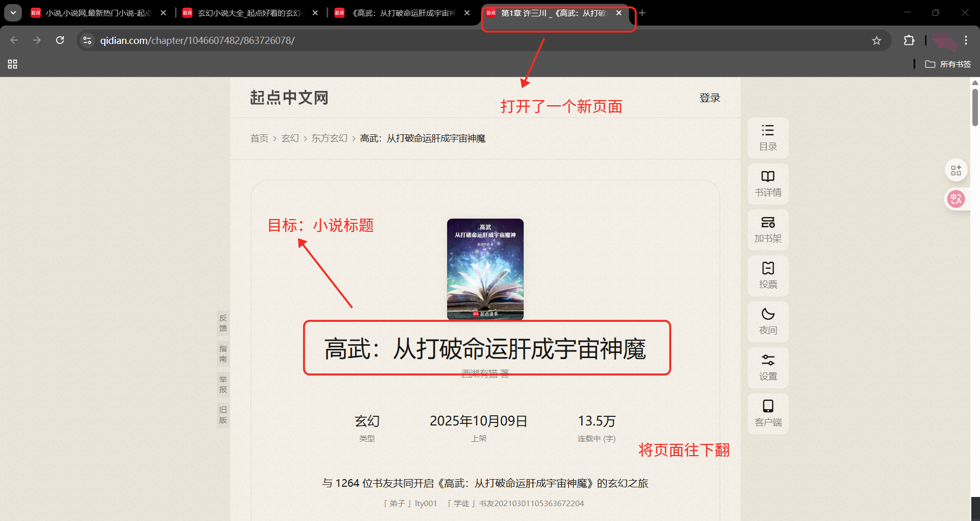The height and width of the screenshot is (521, 980).
Task: Click the translate floating icon
Action: [x=956, y=199]
